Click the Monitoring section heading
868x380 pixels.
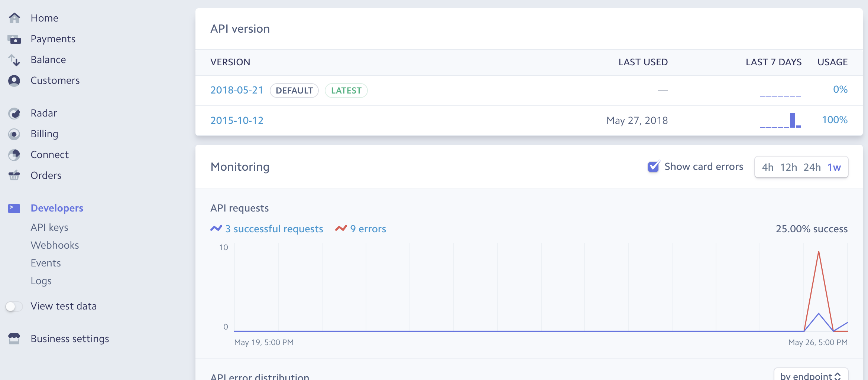click(x=240, y=167)
